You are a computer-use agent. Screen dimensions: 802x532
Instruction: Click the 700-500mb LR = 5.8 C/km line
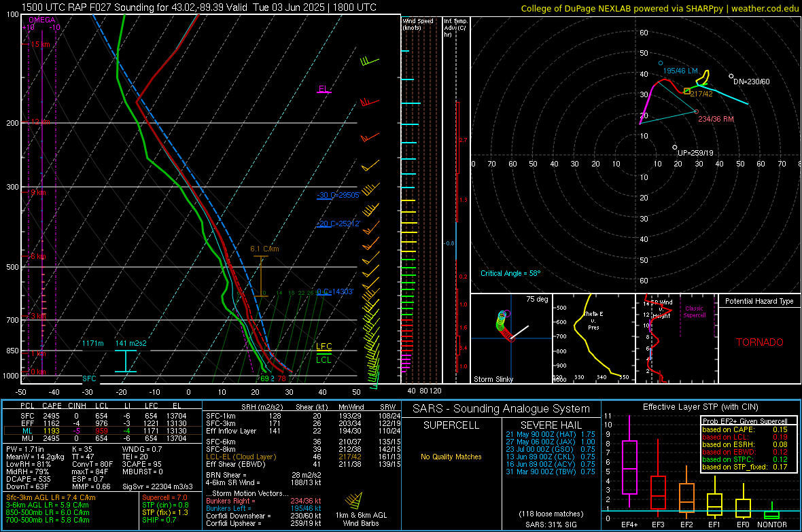click(48, 520)
